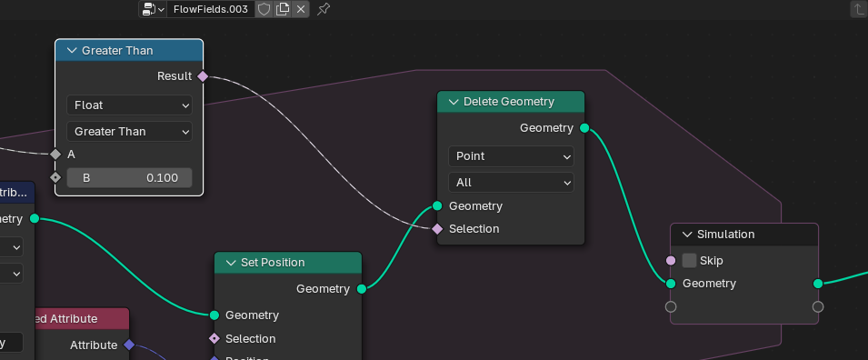The width and height of the screenshot is (868, 360).
Task: Open the All mode dropdown
Action: [x=511, y=182]
